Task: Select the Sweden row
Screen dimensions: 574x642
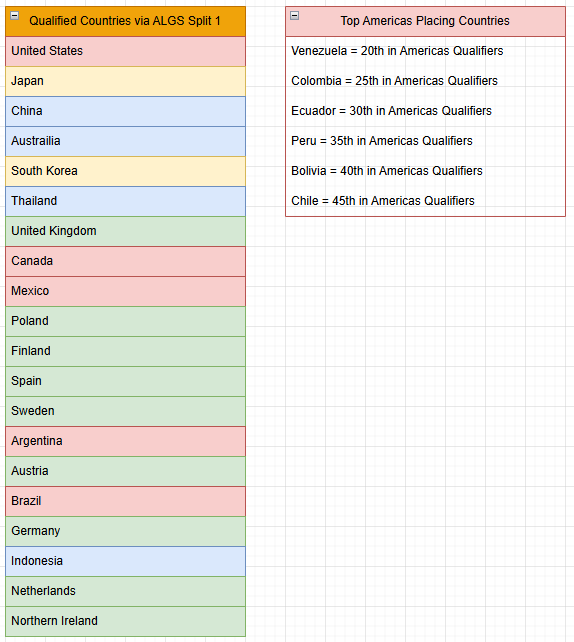Action: coord(125,411)
